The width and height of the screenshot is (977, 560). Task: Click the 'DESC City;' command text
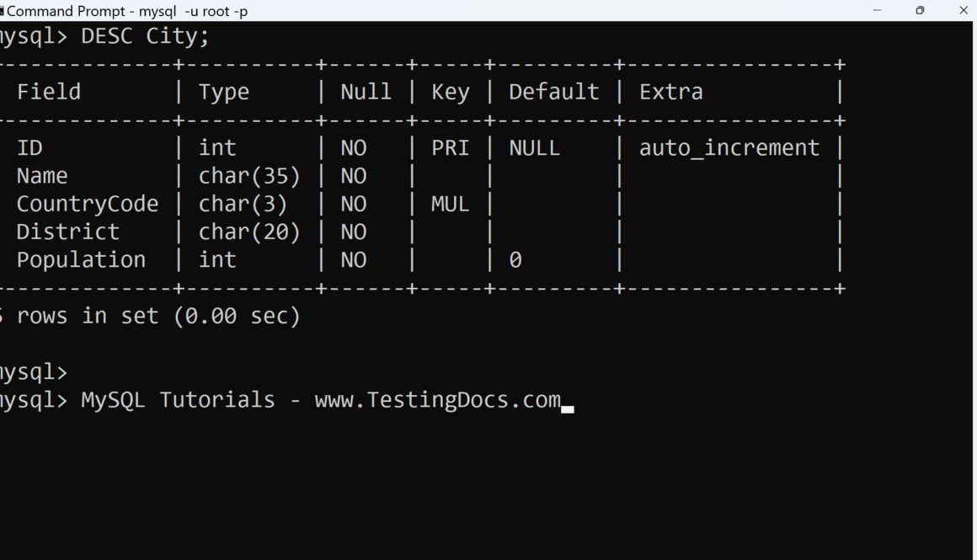pyautogui.click(x=145, y=36)
